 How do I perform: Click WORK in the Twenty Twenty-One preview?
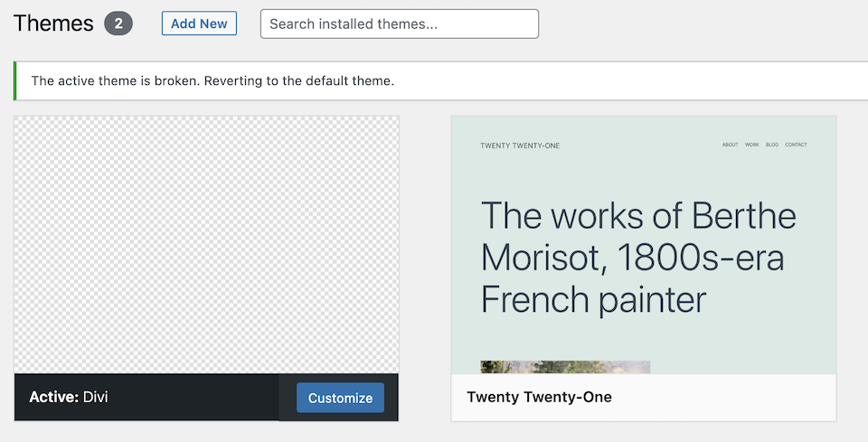point(752,145)
